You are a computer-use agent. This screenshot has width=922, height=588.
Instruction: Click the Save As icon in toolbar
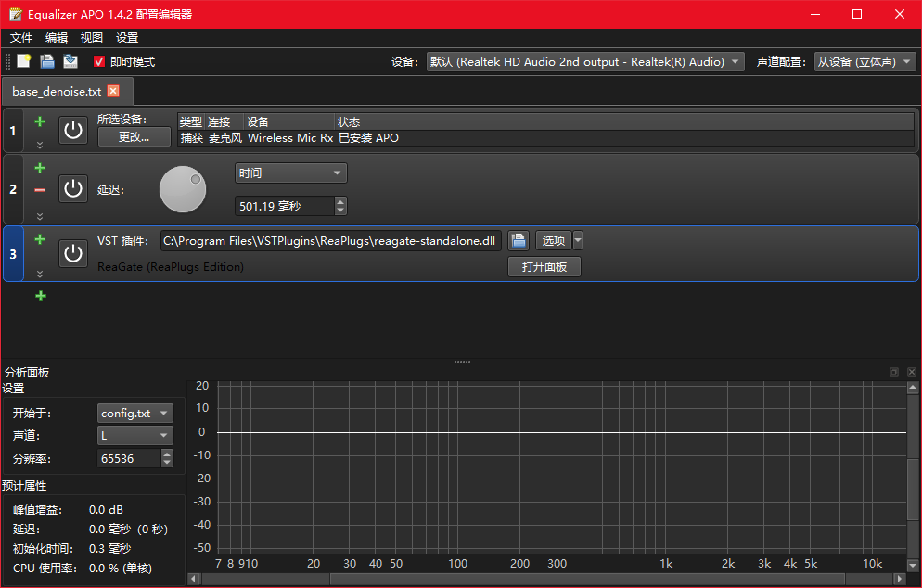70,61
